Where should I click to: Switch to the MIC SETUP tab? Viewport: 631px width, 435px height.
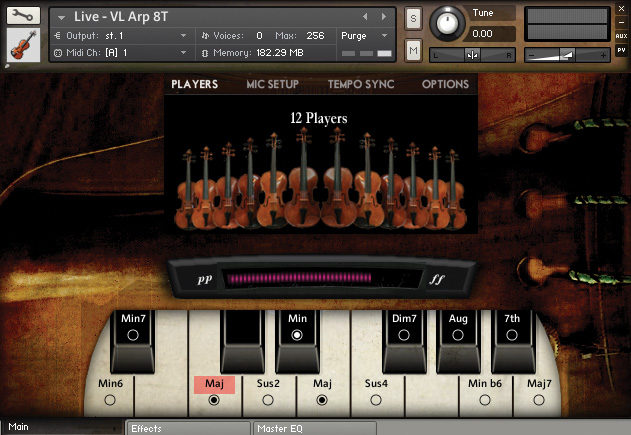tap(272, 85)
